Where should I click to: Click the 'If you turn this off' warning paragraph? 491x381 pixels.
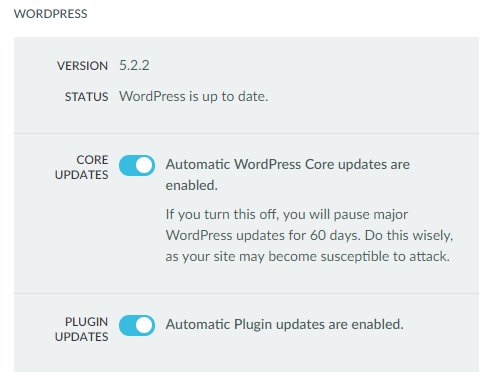pos(309,235)
